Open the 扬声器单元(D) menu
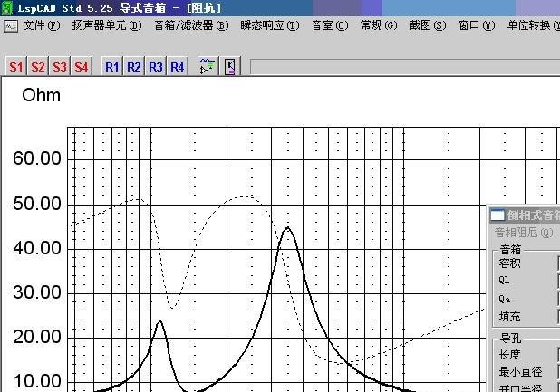 (107, 25)
